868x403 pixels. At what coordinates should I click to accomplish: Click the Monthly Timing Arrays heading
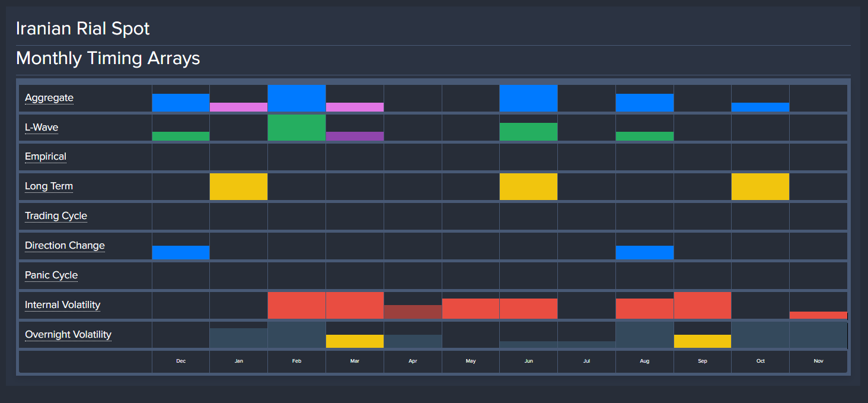click(x=108, y=58)
